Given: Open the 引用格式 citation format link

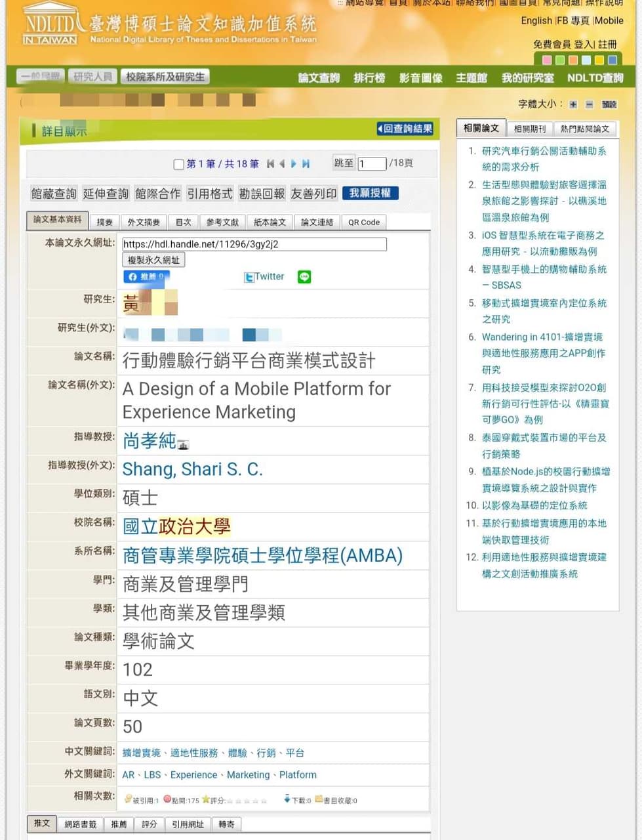Looking at the screenshot, I should 210,194.
